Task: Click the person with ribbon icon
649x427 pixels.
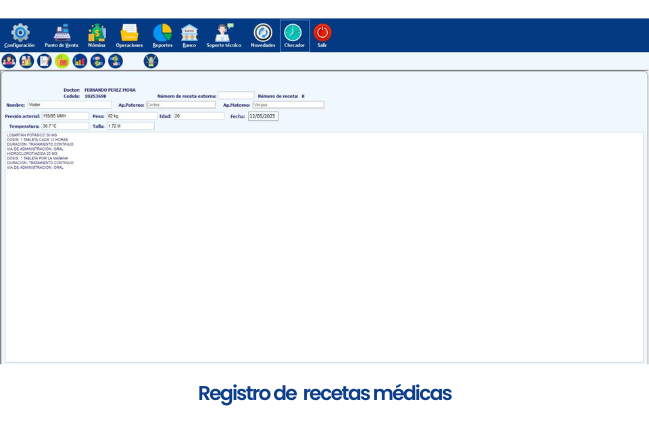Action: [x=151, y=61]
